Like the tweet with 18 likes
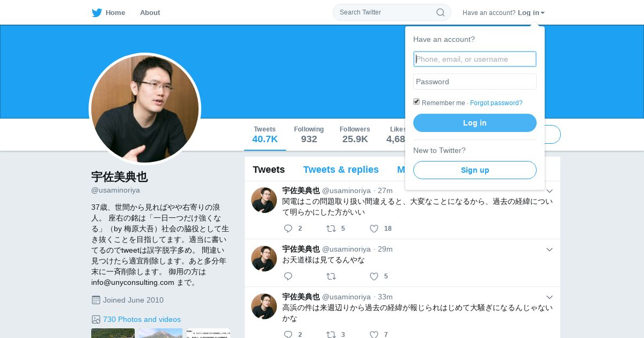 pyautogui.click(x=374, y=229)
